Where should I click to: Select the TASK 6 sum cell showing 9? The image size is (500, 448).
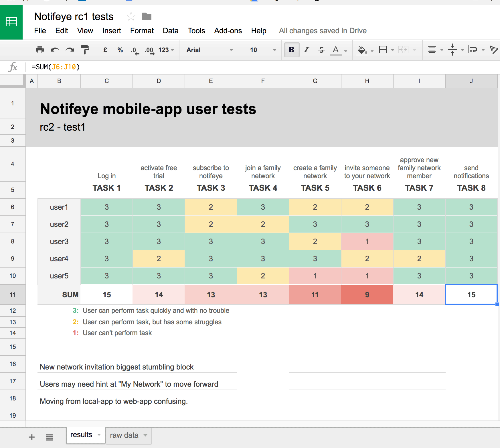(x=367, y=294)
